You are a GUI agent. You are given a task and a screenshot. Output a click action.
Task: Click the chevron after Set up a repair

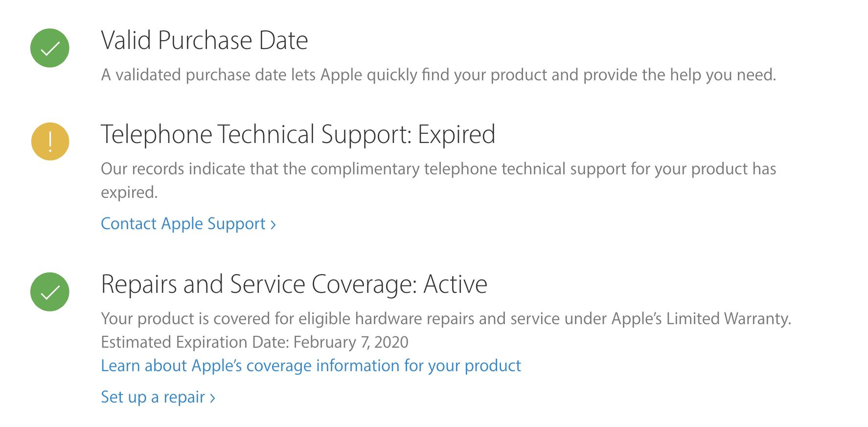pyautogui.click(x=212, y=398)
